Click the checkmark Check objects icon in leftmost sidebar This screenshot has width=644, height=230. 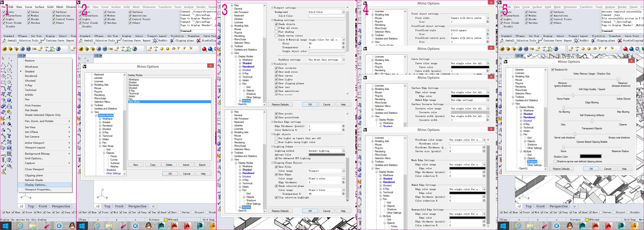pyautogui.click(x=3, y=165)
